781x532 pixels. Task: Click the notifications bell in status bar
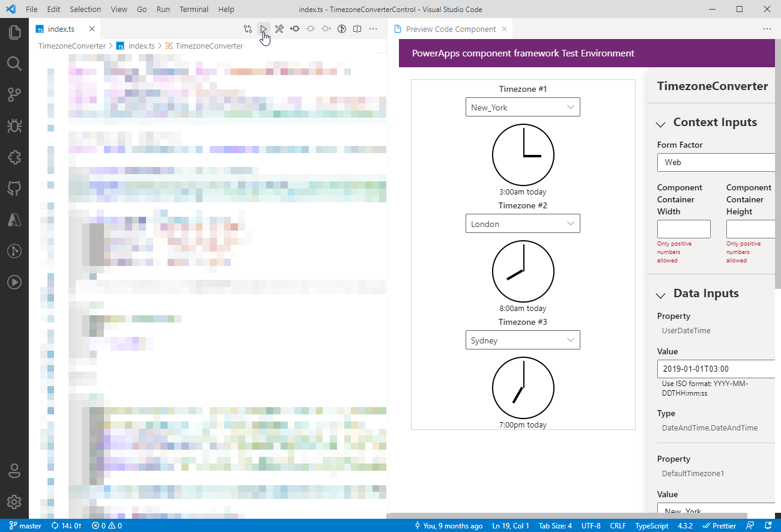(768, 525)
